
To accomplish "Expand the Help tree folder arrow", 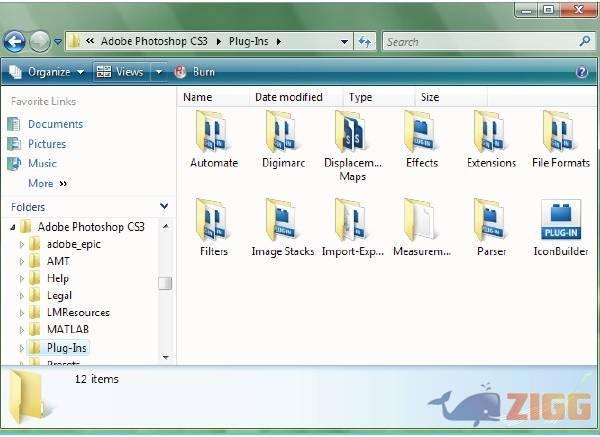I will click(x=22, y=279).
